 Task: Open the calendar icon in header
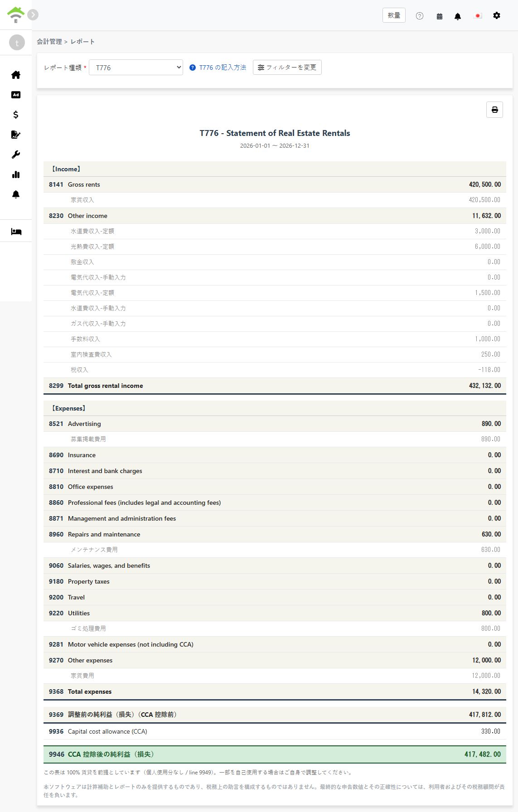pyautogui.click(x=439, y=16)
